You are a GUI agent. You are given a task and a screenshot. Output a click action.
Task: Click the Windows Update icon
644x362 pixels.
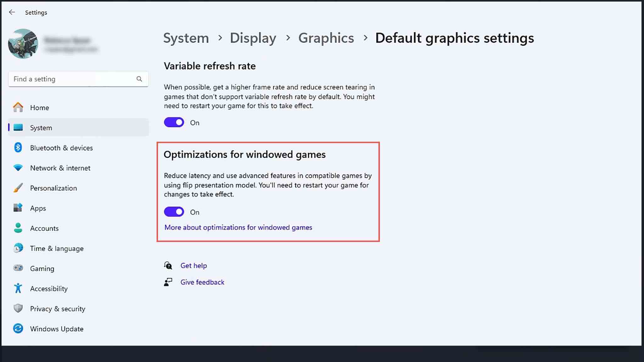pos(18,328)
